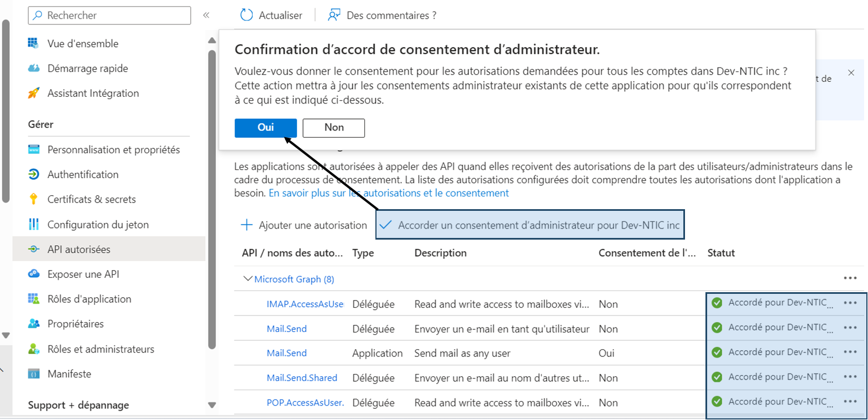Decline with the Non button
The height and width of the screenshot is (420, 868).
point(333,128)
